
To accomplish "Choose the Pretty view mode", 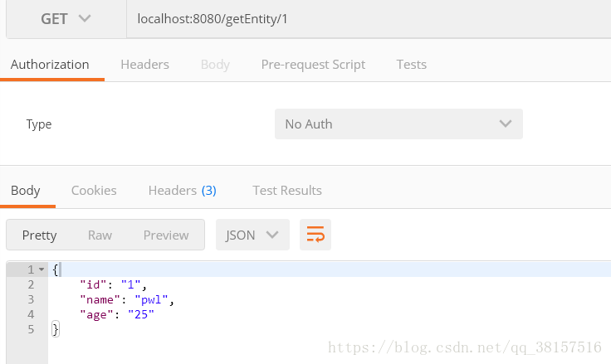I will (x=39, y=235).
